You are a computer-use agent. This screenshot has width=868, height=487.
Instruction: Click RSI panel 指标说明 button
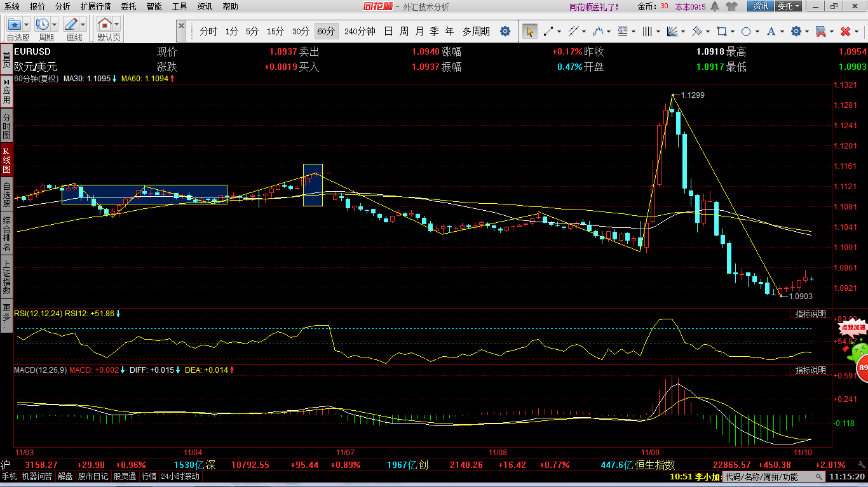click(x=810, y=314)
